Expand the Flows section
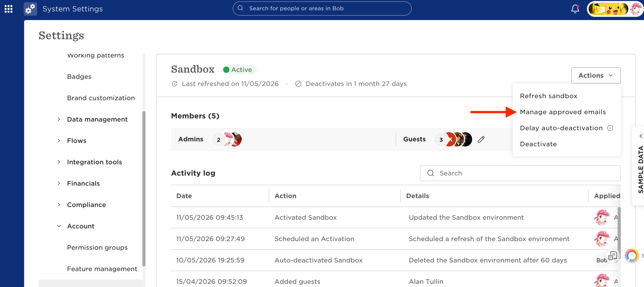The image size is (644, 287). point(59,141)
